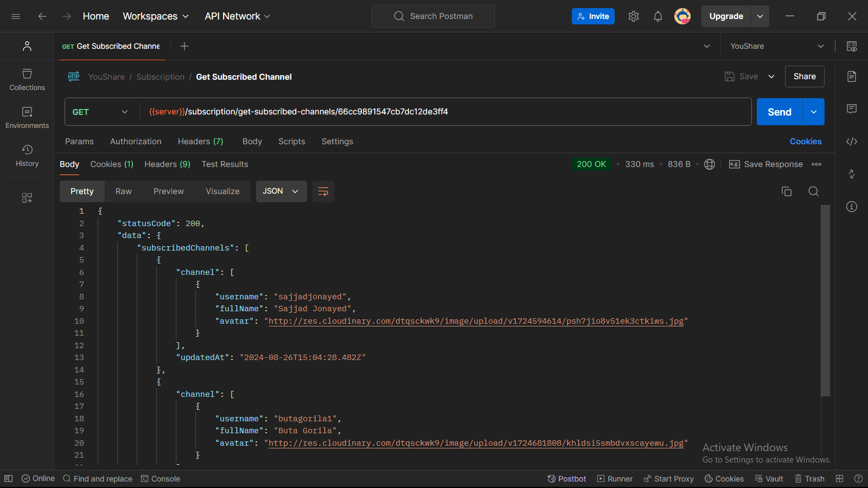The height and width of the screenshot is (488, 868).
Task: Open the YouShare environment selector
Action: (776, 46)
